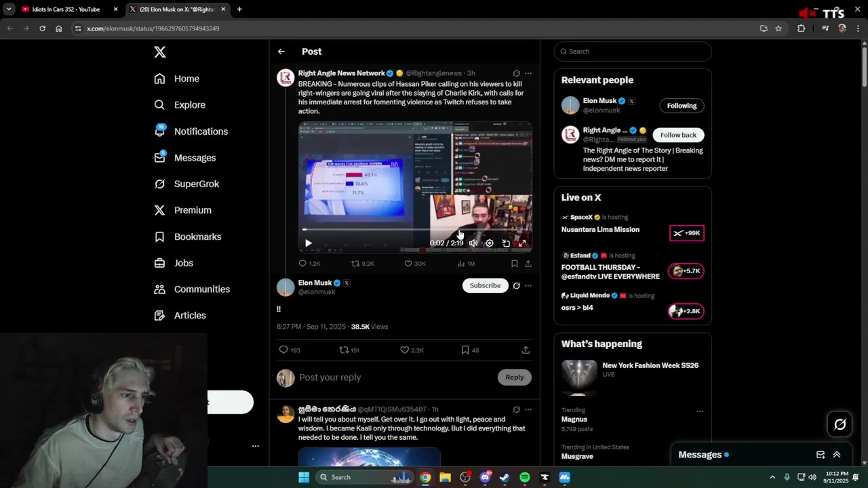
Task: Open Chrome three-dot menu
Action: pyautogui.click(x=858, y=28)
